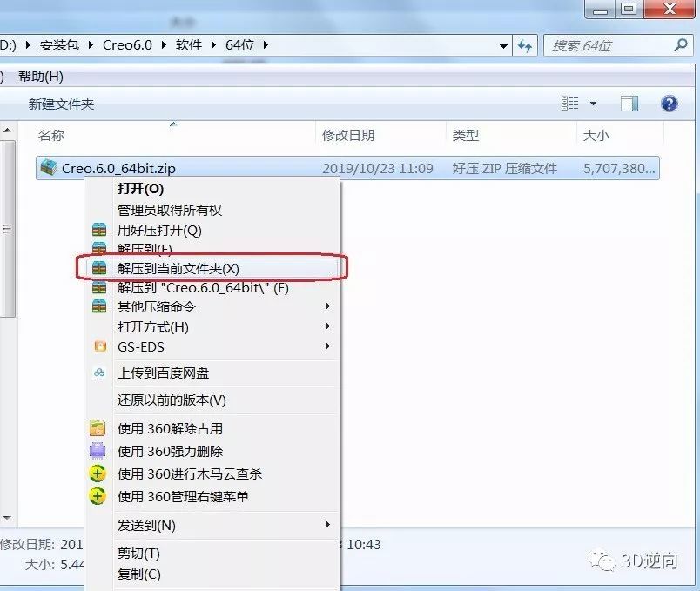Click the archive icon beside 解压到当前文件夹(X)
Image resolution: width=700 pixels, height=591 pixels.
99,268
